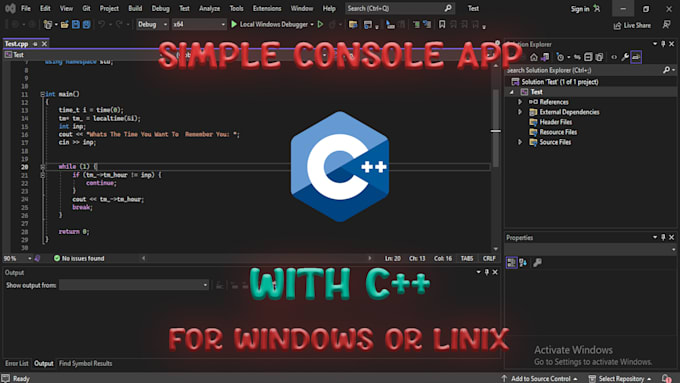Expand the External Dependencies node

(x=520, y=112)
